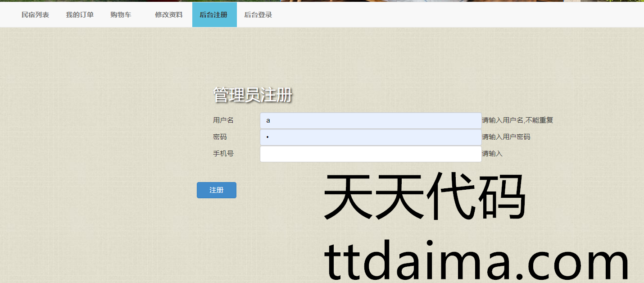Click the ttdaima.com watermark text

tap(476, 260)
